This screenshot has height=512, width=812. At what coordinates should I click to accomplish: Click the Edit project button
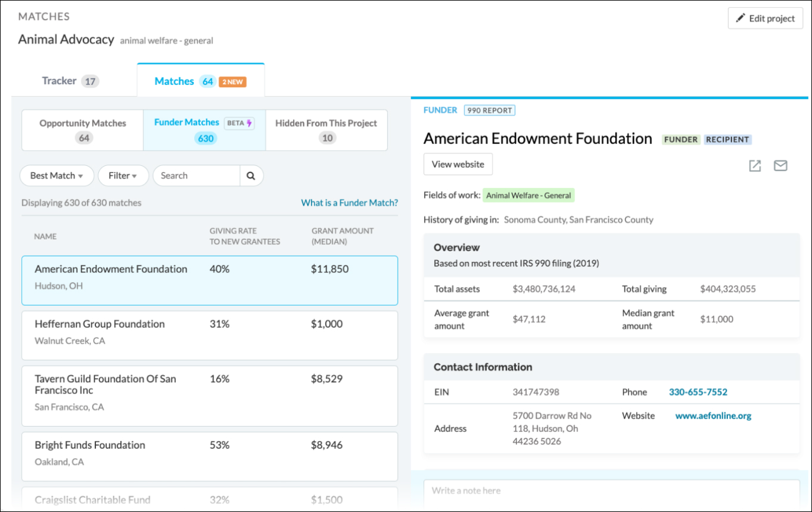pyautogui.click(x=765, y=18)
